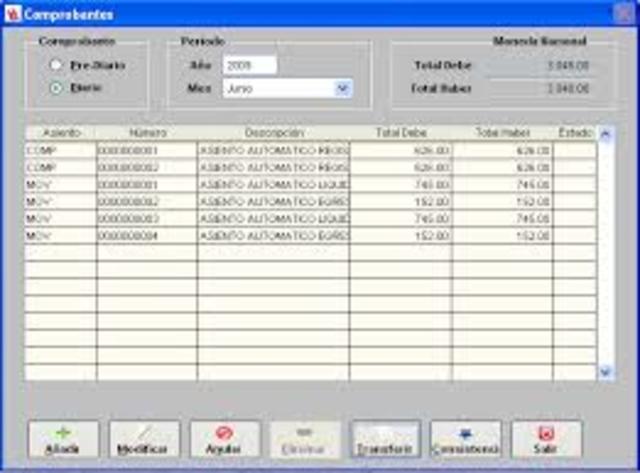This screenshot has height=473, width=640.
Task: Click the table scrollbar down arrow
Action: 606,372
